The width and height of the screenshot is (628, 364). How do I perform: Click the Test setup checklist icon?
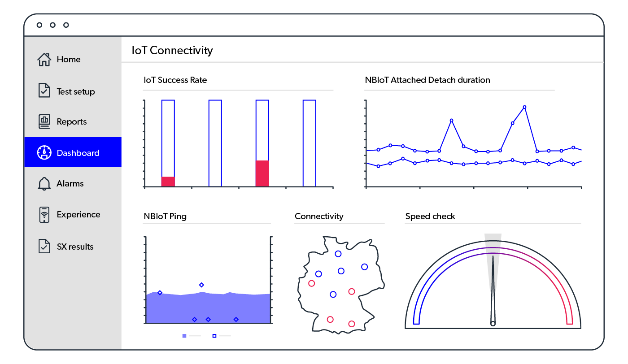pyautogui.click(x=44, y=91)
